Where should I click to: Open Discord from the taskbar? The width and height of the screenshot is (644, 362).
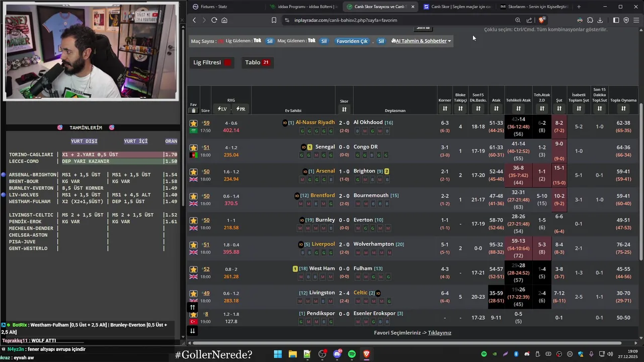coord(337,354)
